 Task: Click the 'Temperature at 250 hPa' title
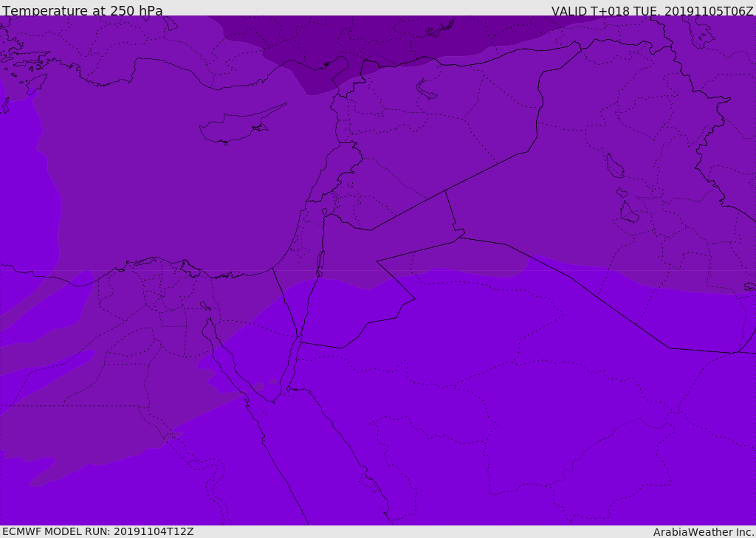(83, 10)
